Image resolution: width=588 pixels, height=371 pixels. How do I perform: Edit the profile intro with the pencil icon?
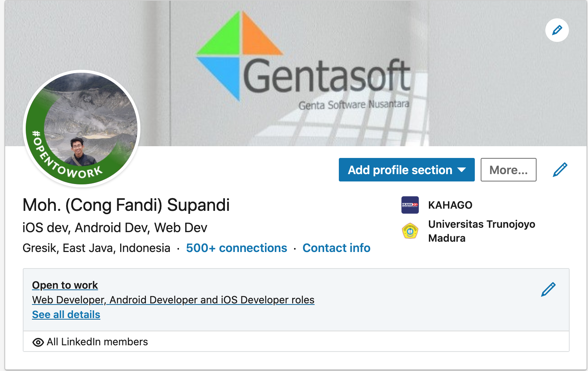coord(560,170)
